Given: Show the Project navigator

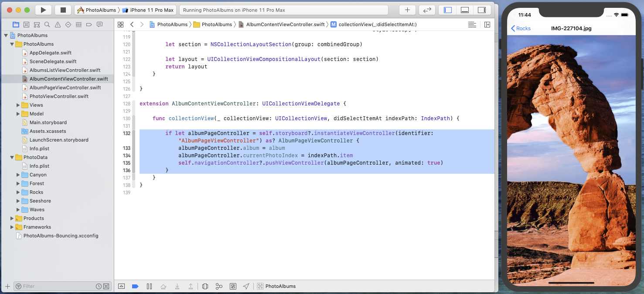Looking at the screenshot, I should (16, 24).
